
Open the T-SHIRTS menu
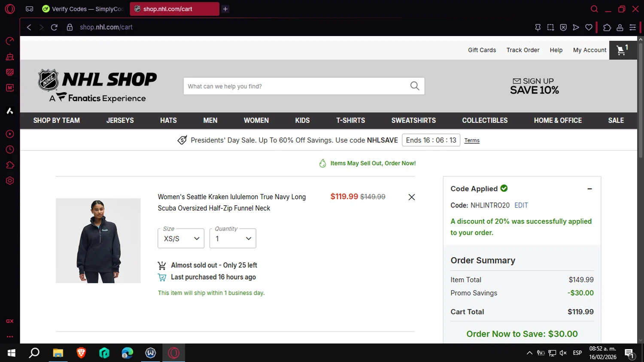point(350,120)
